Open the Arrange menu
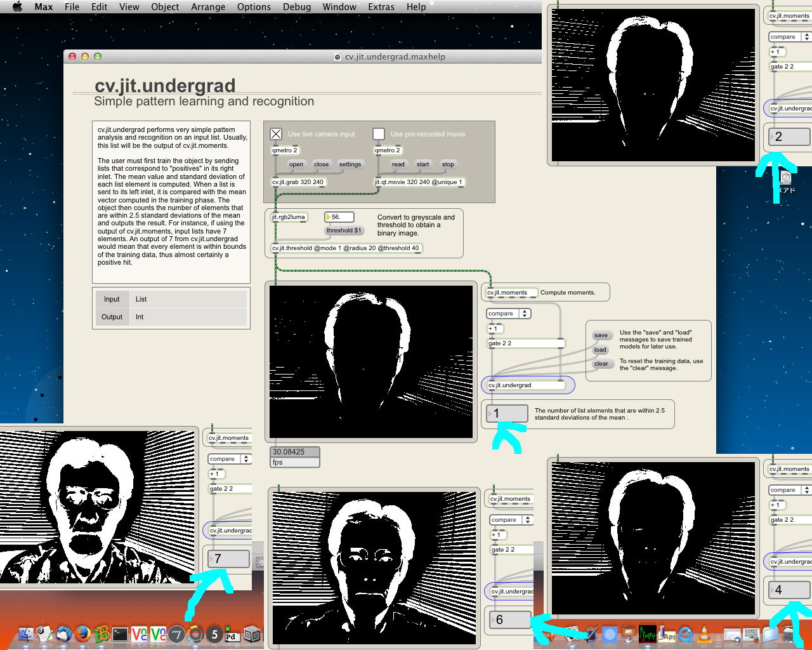Image resolution: width=812 pixels, height=650 pixels. click(208, 7)
